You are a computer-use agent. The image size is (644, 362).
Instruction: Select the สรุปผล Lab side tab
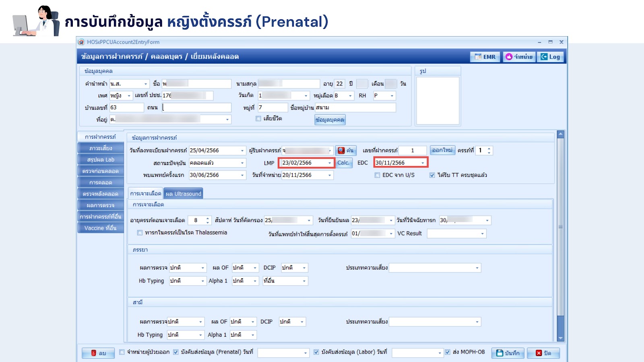click(x=101, y=160)
